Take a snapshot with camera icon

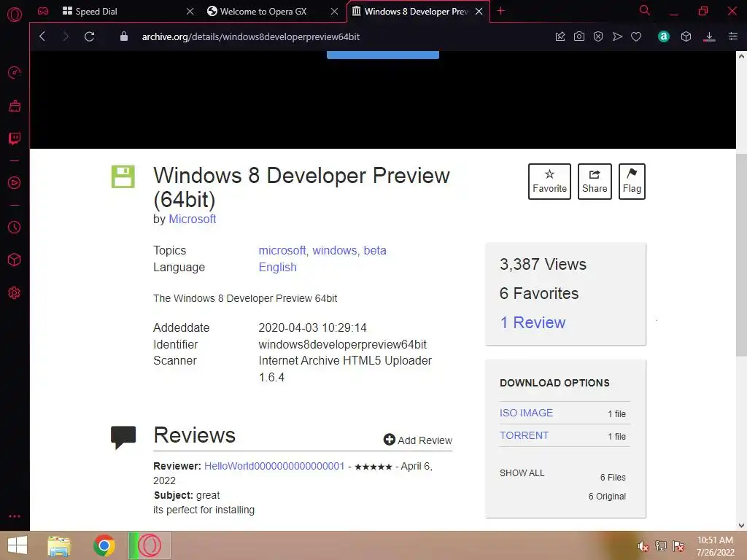[578, 36]
